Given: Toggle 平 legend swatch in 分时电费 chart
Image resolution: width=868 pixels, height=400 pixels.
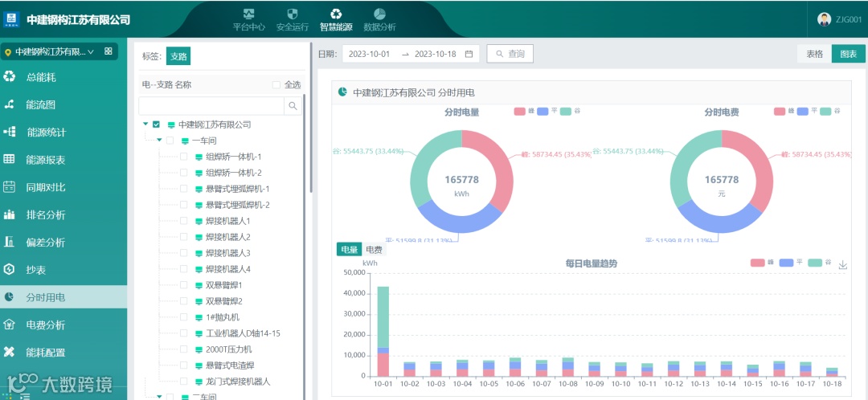Looking at the screenshot, I should tap(802, 111).
